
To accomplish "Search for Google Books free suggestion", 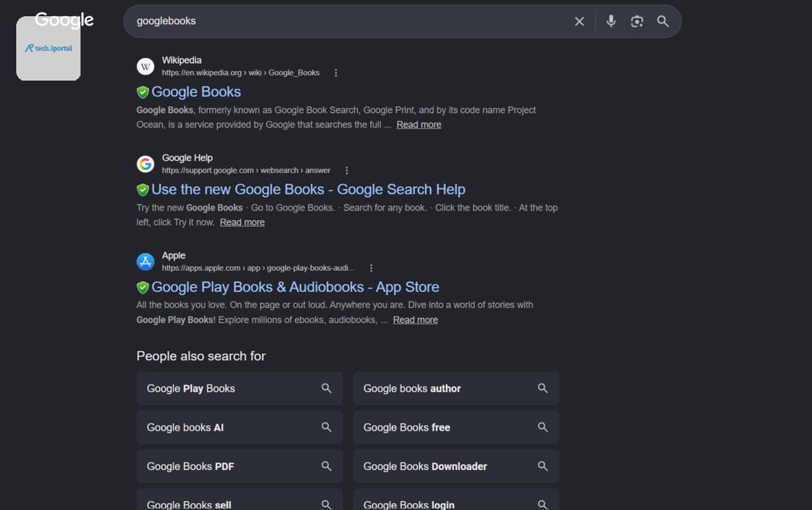I will click(x=456, y=427).
